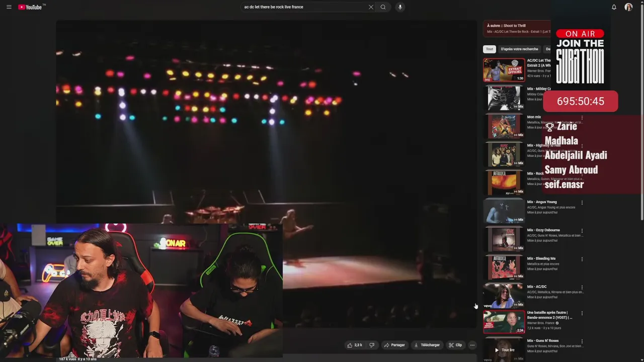Click the name seif.enasr in overlay
This screenshot has width=644, height=362.
(x=564, y=185)
